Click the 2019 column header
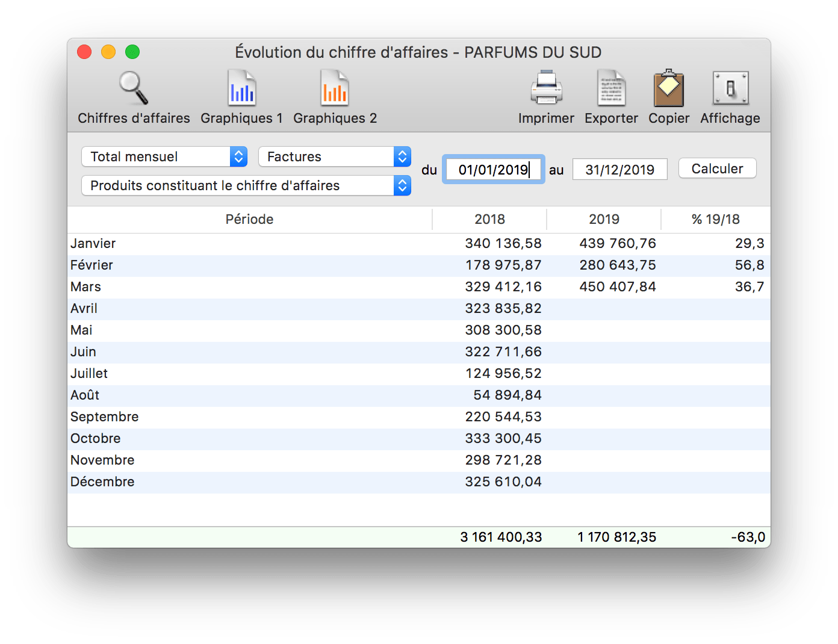Screen dimensions: 838x644 coord(604,219)
